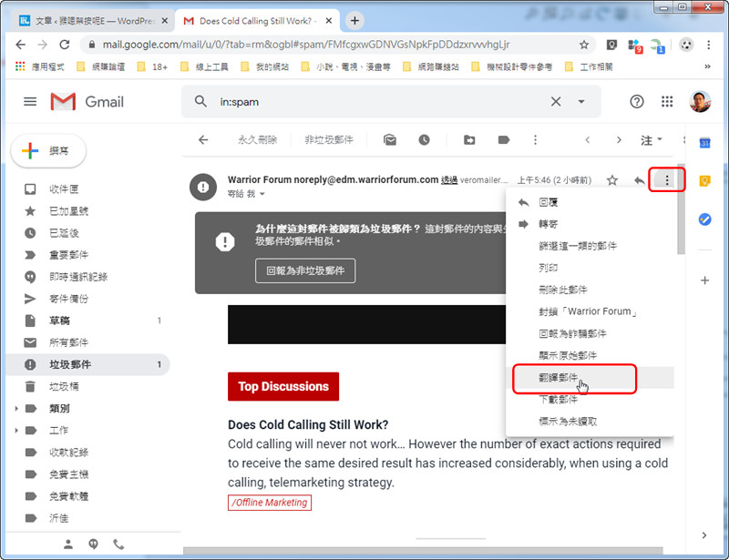
Task: Open a new browser tab plus button
Action: pyautogui.click(x=354, y=20)
